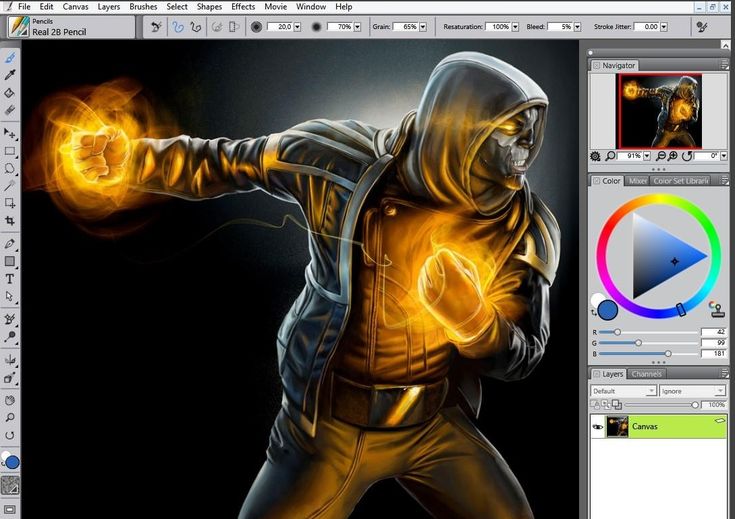Select the Dropper tool

point(10,75)
